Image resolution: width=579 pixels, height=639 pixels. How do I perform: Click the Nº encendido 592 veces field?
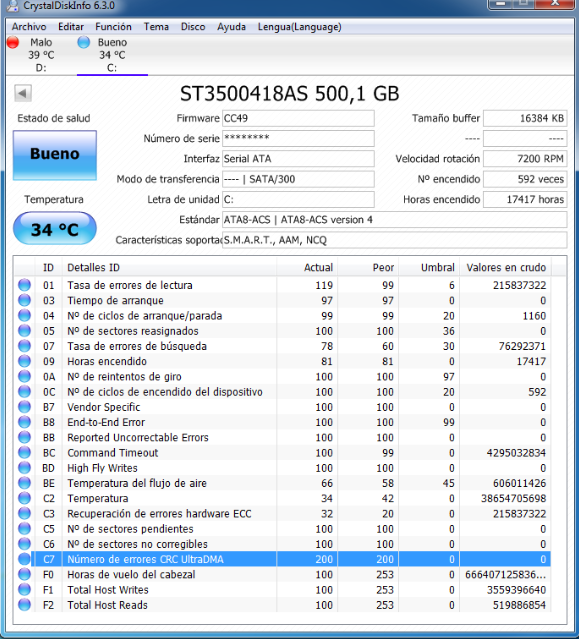(x=525, y=179)
